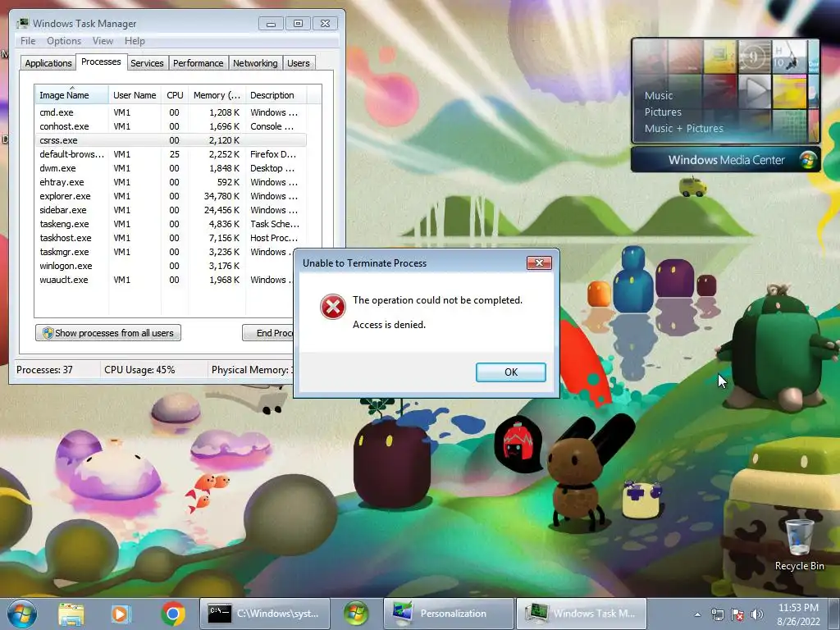Click the Windows Media Center banner

point(725,160)
